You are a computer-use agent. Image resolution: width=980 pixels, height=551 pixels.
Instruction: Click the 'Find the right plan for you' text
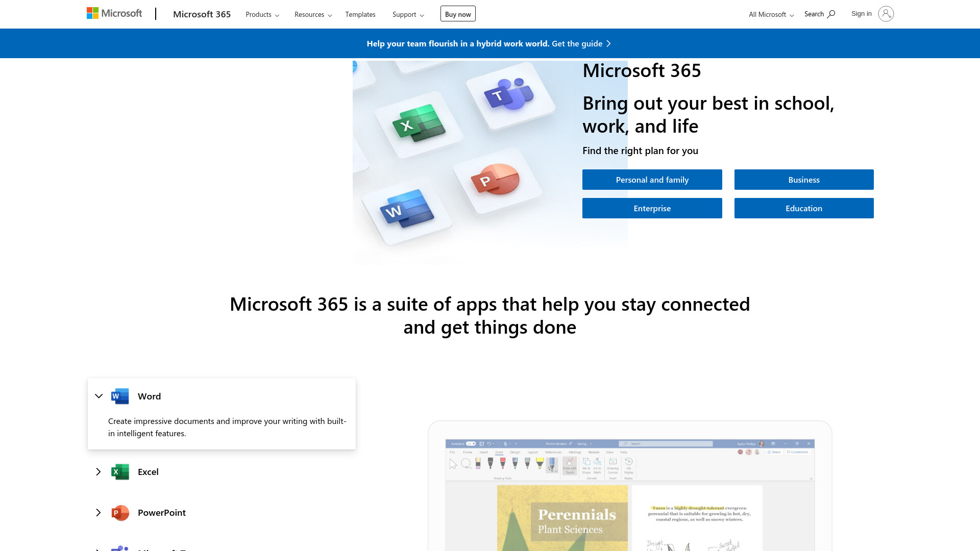coord(640,151)
